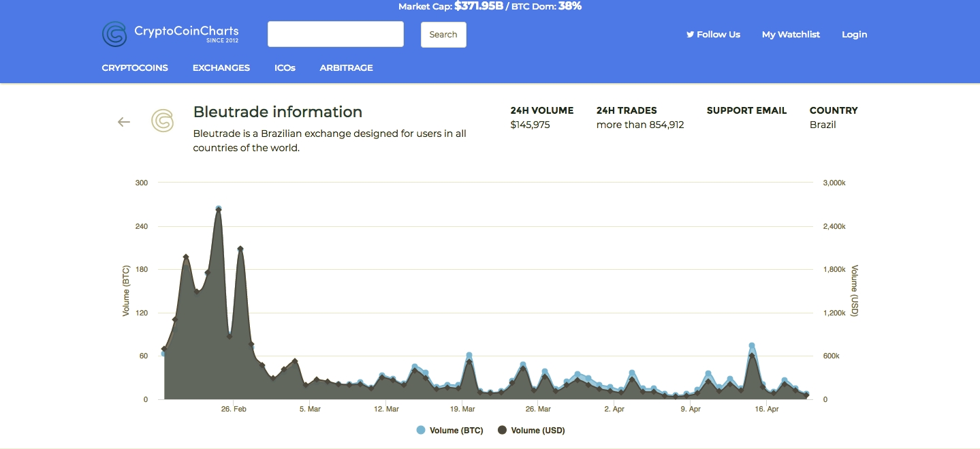
Task: Open My Watchlist
Action: 791,34
